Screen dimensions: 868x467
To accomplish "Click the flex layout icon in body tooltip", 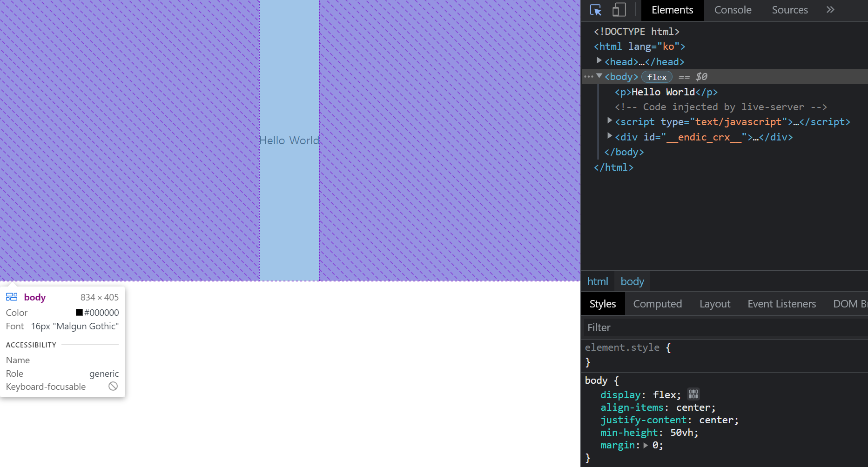I will (12, 297).
